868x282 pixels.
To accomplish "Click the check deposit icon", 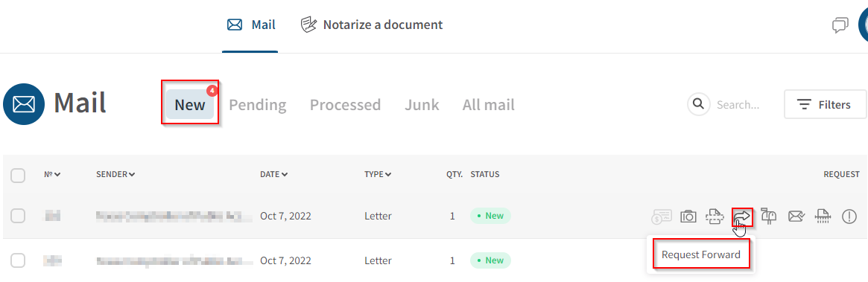I will point(662,217).
